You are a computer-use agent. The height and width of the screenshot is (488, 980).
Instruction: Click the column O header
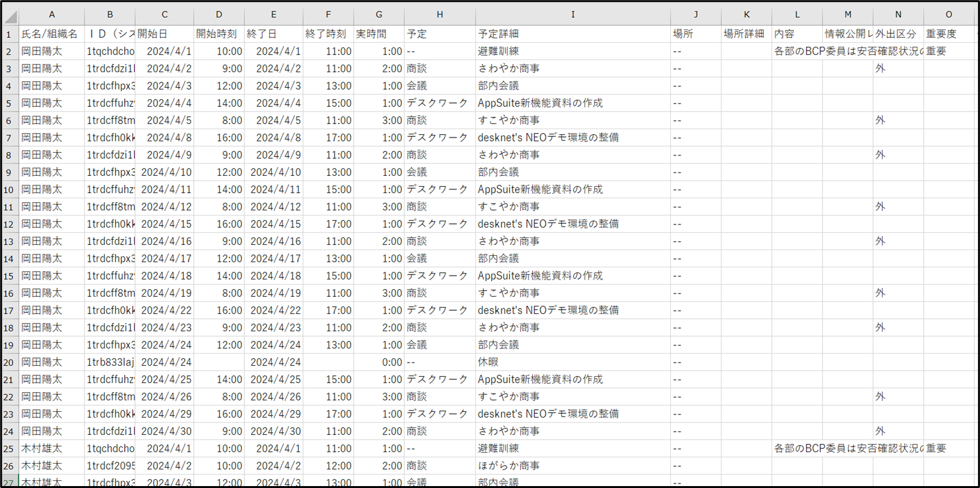click(x=948, y=15)
